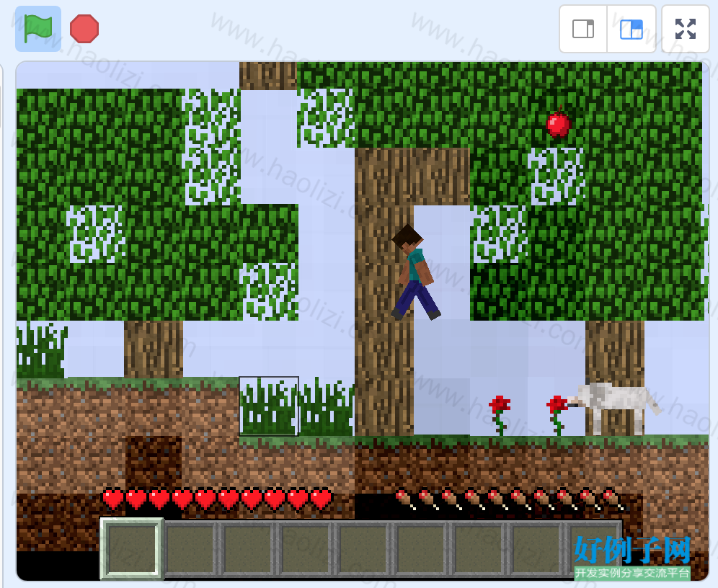This screenshot has width=718, height=588.
Task: Click the Steve player character
Action: click(x=416, y=272)
